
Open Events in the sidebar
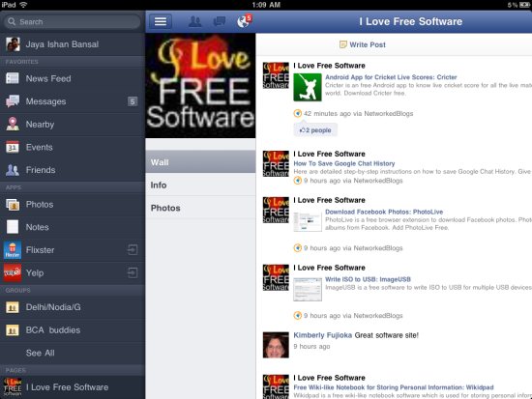coord(73,147)
